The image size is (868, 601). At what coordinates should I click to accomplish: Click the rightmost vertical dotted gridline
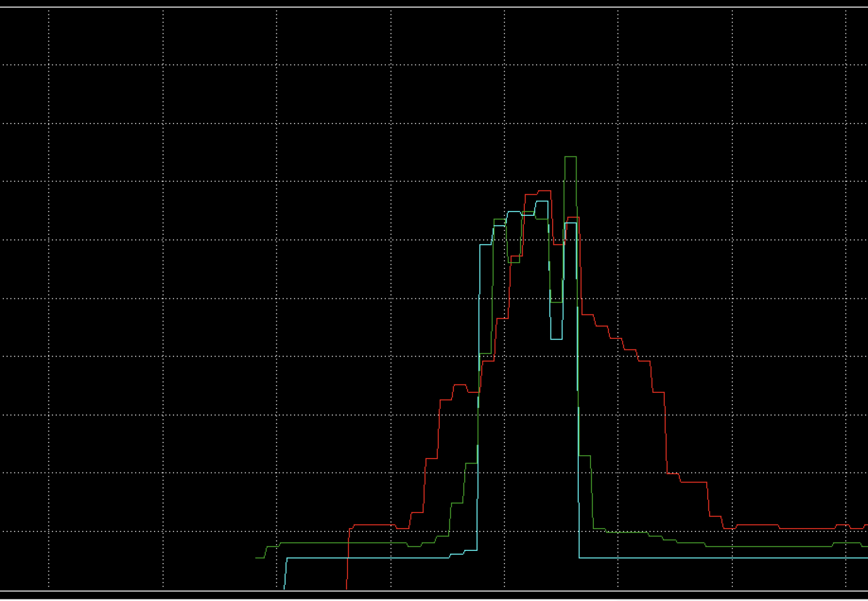click(846, 278)
